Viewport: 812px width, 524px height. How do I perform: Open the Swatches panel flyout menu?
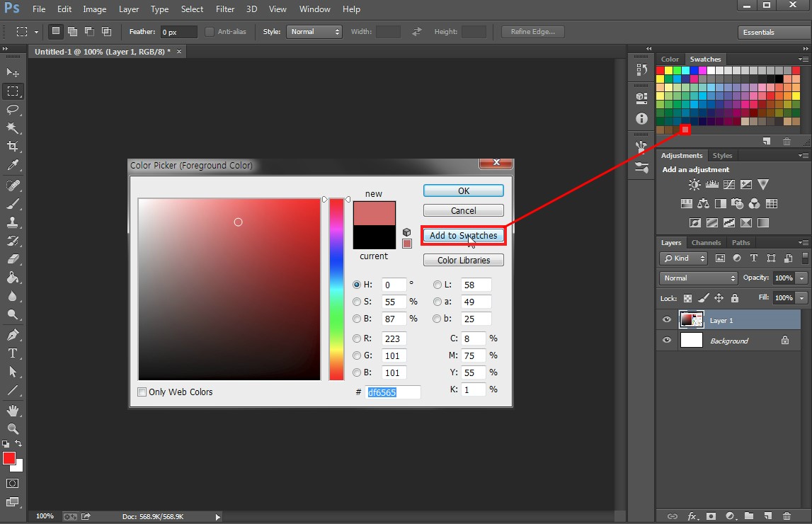804,59
